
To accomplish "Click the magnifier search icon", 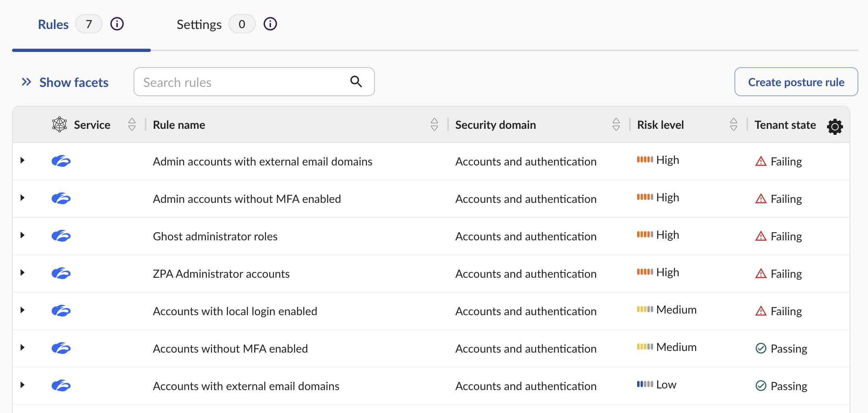I will [356, 82].
